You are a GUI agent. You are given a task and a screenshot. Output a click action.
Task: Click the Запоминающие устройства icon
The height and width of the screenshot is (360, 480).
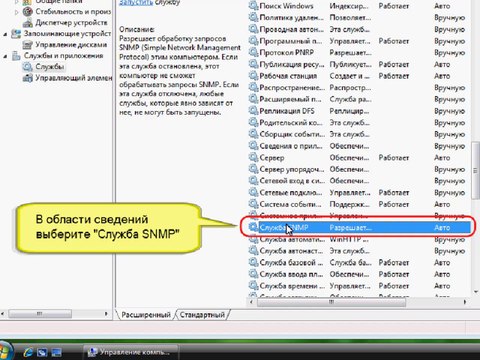[x=16, y=34]
